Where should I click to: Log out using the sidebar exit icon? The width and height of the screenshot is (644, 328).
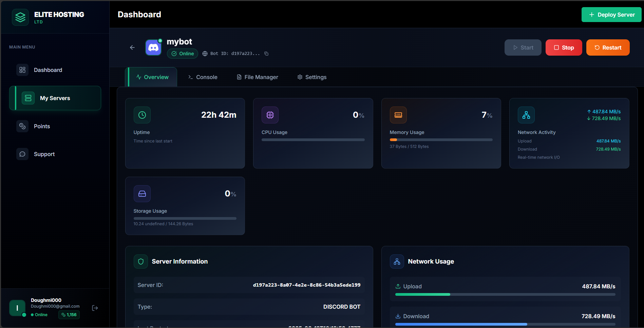click(x=95, y=308)
